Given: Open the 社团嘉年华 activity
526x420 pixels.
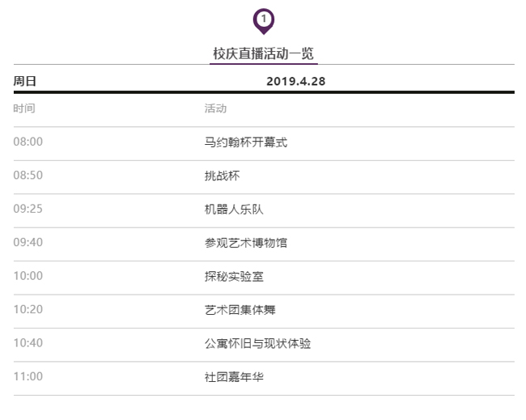Looking at the screenshot, I should [x=234, y=377].
